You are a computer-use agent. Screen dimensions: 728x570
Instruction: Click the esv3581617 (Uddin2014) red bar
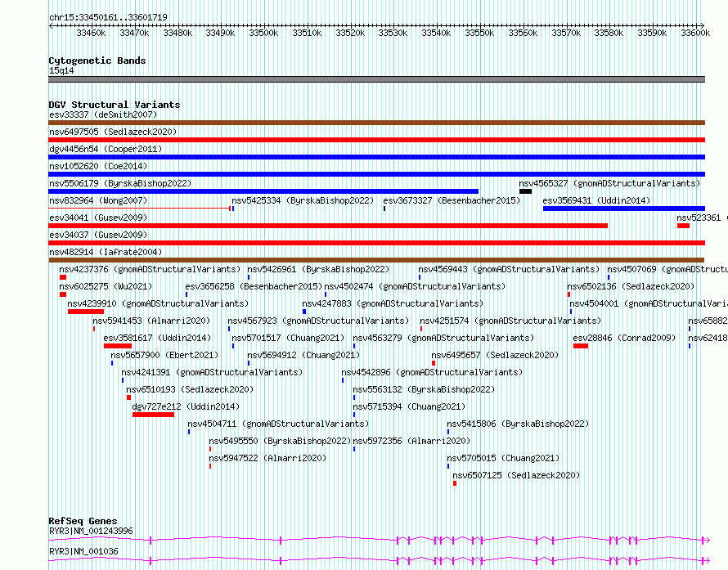(x=118, y=346)
